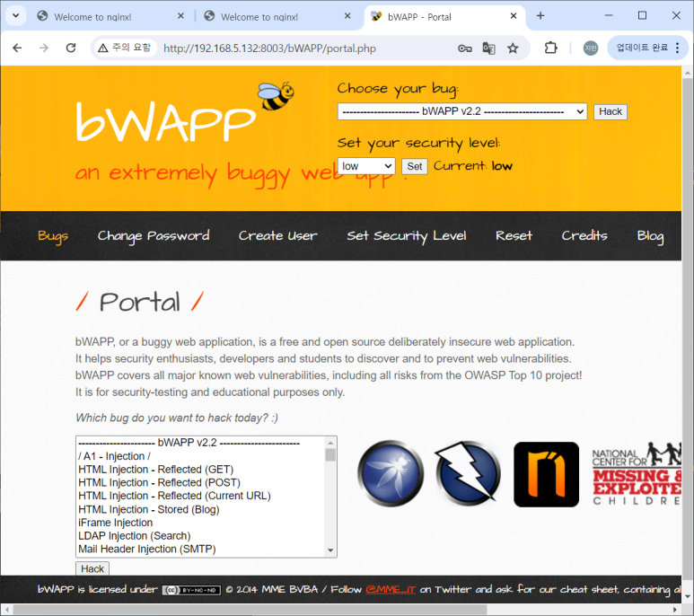
Task: Expand the security level dropdown
Action: pyautogui.click(x=366, y=166)
